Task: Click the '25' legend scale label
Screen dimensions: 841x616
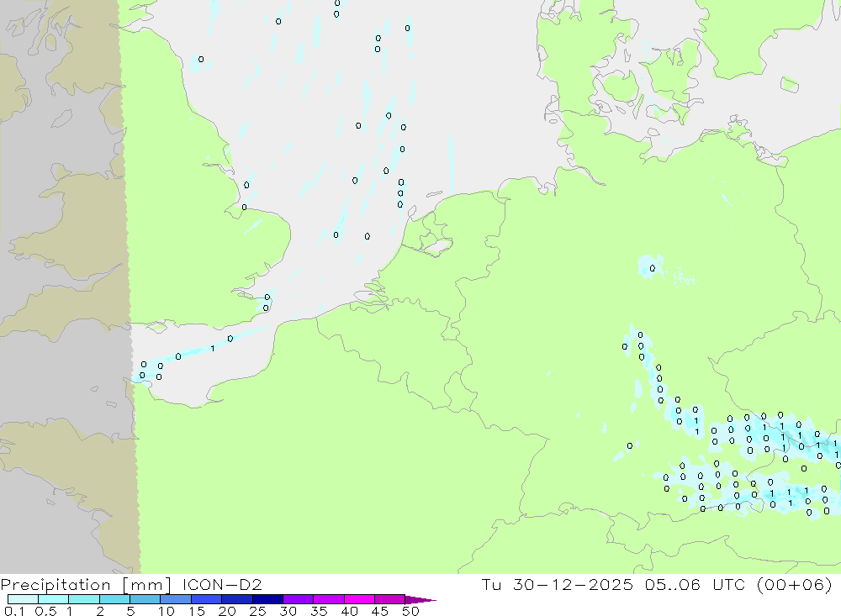Action: pos(257,611)
